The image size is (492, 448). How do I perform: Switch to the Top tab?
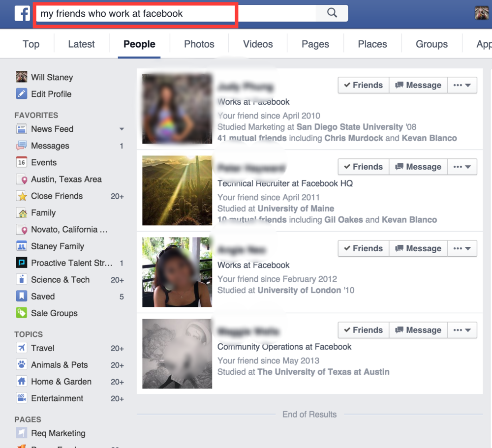click(x=31, y=44)
